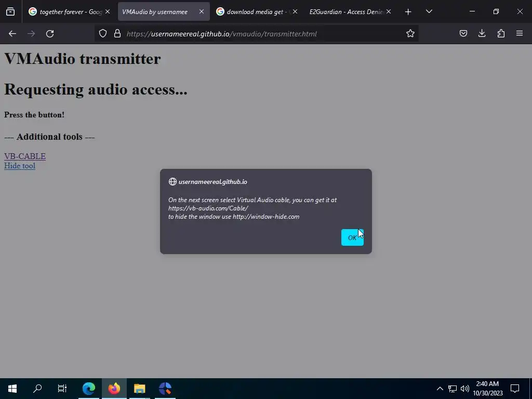Open File Explorer from taskbar
This screenshot has width=532, height=399.
(139, 389)
